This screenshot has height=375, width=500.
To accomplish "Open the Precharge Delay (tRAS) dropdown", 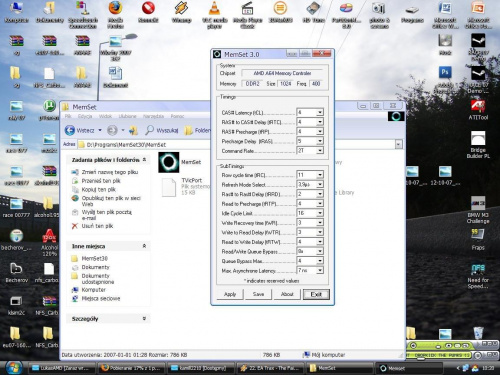I will click(x=320, y=141).
